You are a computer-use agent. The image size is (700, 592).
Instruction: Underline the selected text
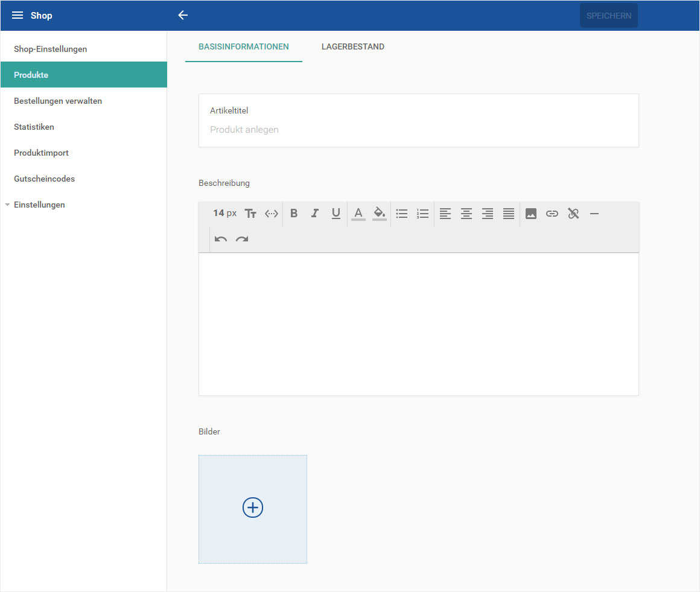[336, 214]
